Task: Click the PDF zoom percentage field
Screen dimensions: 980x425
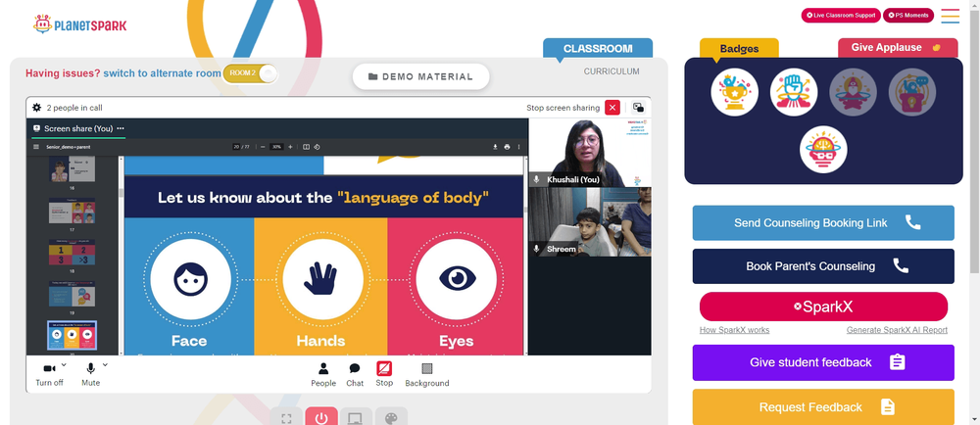Action: [x=276, y=147]
